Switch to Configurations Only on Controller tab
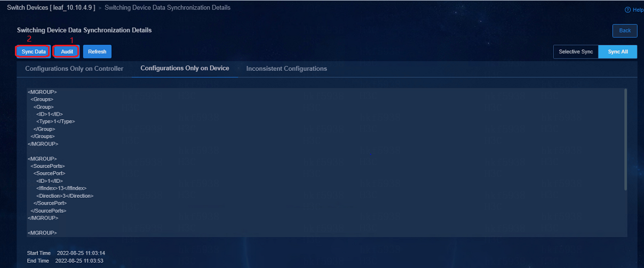Image resolution: width=644 pixels, height=268 pixels. [74, 69]
